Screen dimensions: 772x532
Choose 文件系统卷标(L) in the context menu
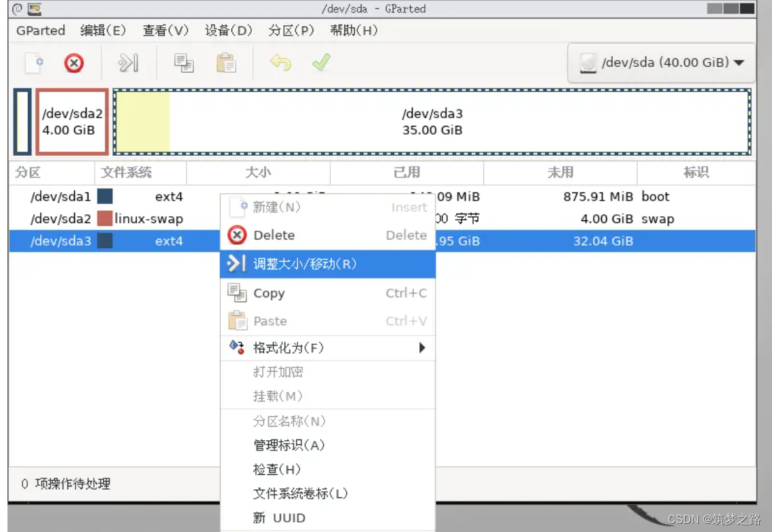coord(328,493)
